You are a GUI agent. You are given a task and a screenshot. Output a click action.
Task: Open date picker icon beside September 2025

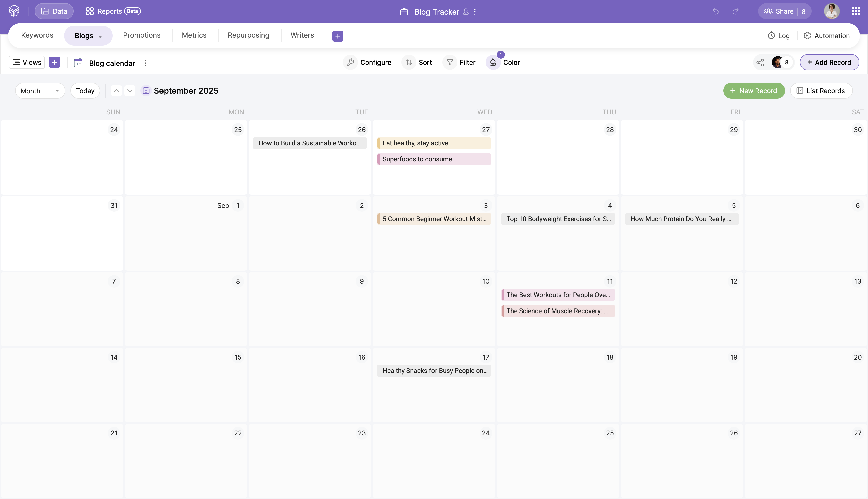coord(146,91)
